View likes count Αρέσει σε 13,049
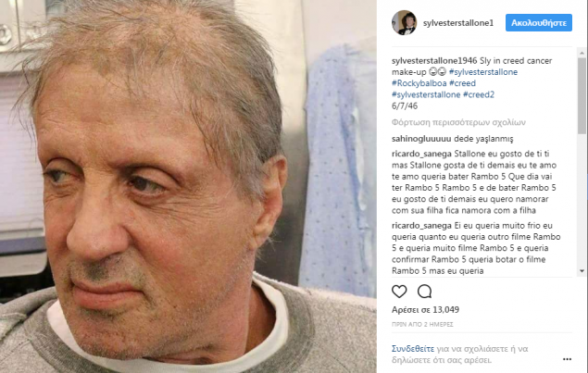The image size is (588, 373). click(x=425, y=310)
